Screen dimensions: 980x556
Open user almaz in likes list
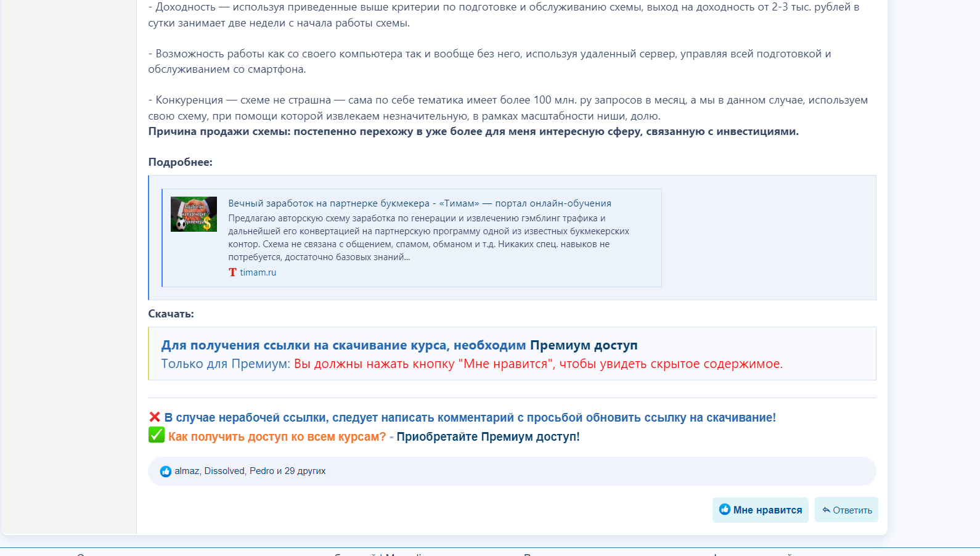pyautogui.click(x=187, y=471)
